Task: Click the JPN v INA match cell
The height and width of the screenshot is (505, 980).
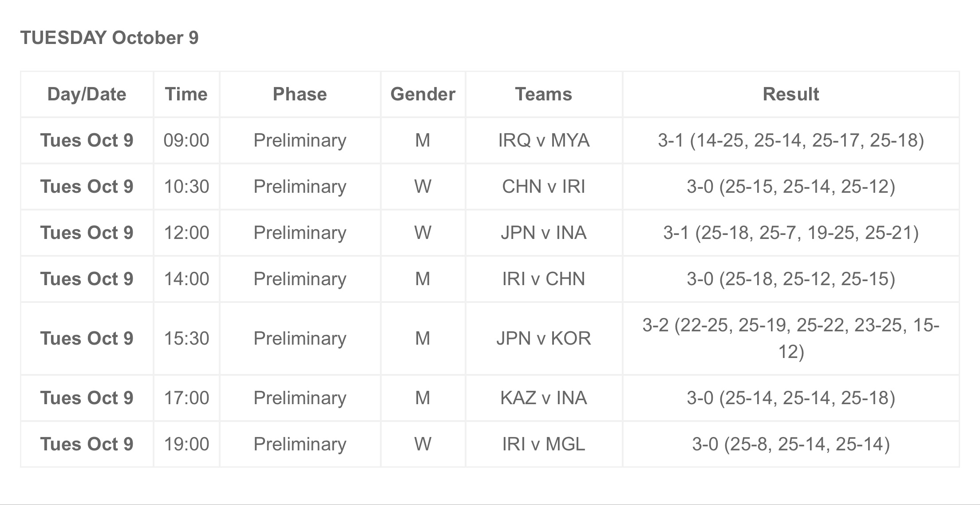Action: pos(544,233)
